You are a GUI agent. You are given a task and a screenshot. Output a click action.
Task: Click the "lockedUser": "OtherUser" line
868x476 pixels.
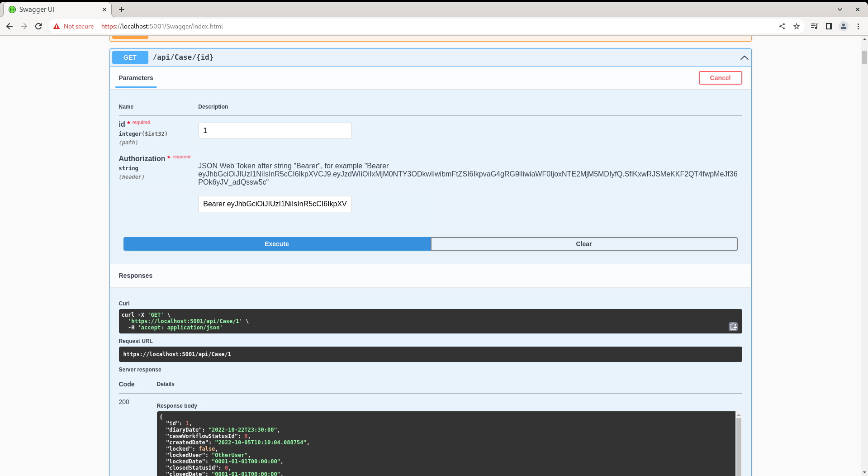coord(208,455)
